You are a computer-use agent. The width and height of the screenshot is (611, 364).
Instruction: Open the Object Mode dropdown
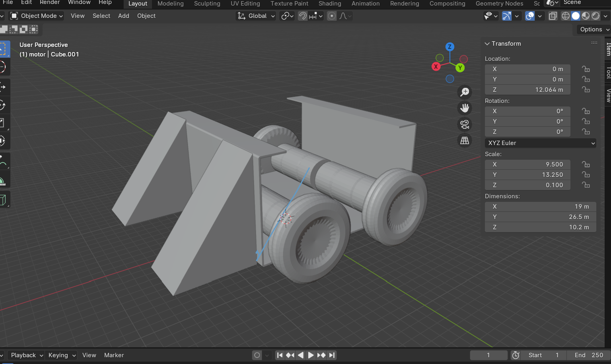coord(37,16)
